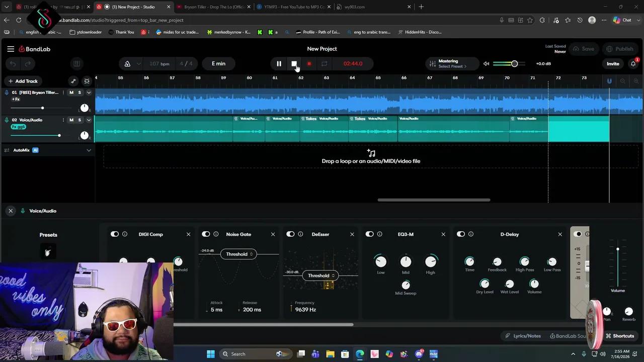Viewport: 644px width, 362px height.
Task: Click the Invite button
Action: click(x=613, y=64)
